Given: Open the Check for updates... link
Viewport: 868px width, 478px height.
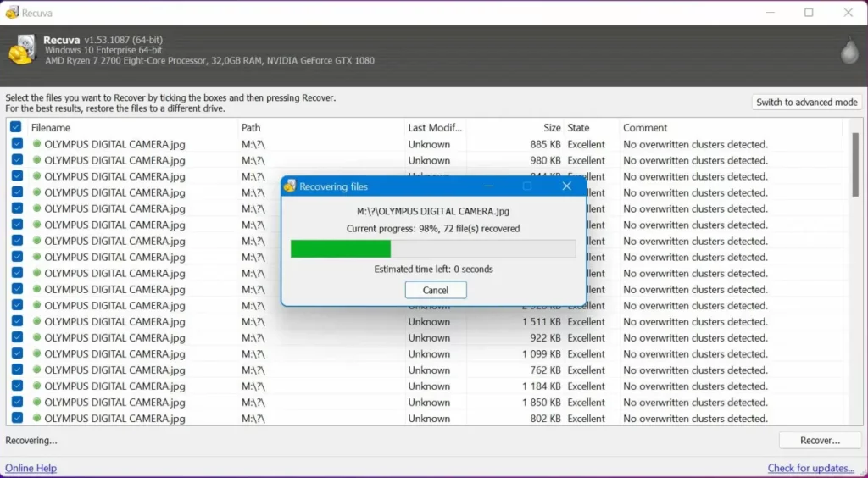Looking at the screenshot, I should 811,468.
